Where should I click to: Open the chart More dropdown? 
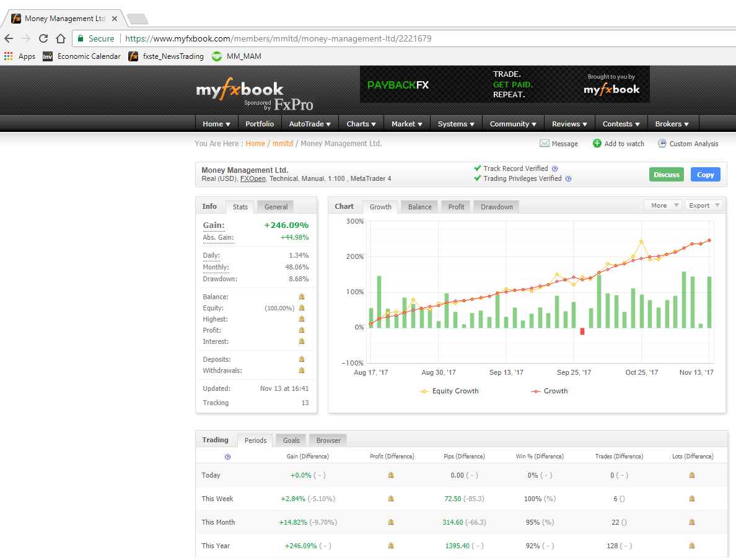(663, 206)
